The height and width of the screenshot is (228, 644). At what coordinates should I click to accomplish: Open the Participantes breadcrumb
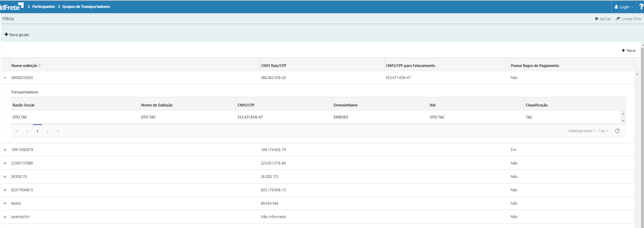[44, 7]
